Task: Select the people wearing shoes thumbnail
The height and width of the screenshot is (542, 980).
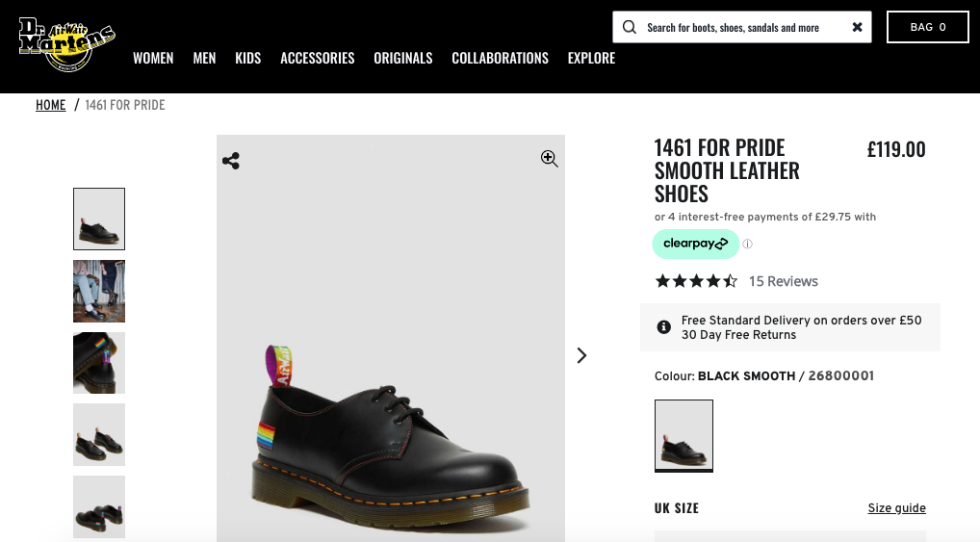Action: (x=99, y=291)
